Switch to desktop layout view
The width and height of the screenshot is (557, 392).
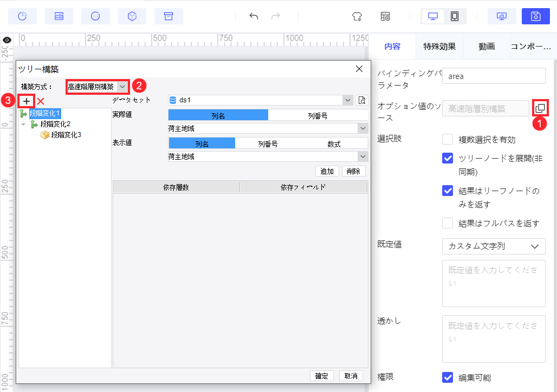coord(433,16)
